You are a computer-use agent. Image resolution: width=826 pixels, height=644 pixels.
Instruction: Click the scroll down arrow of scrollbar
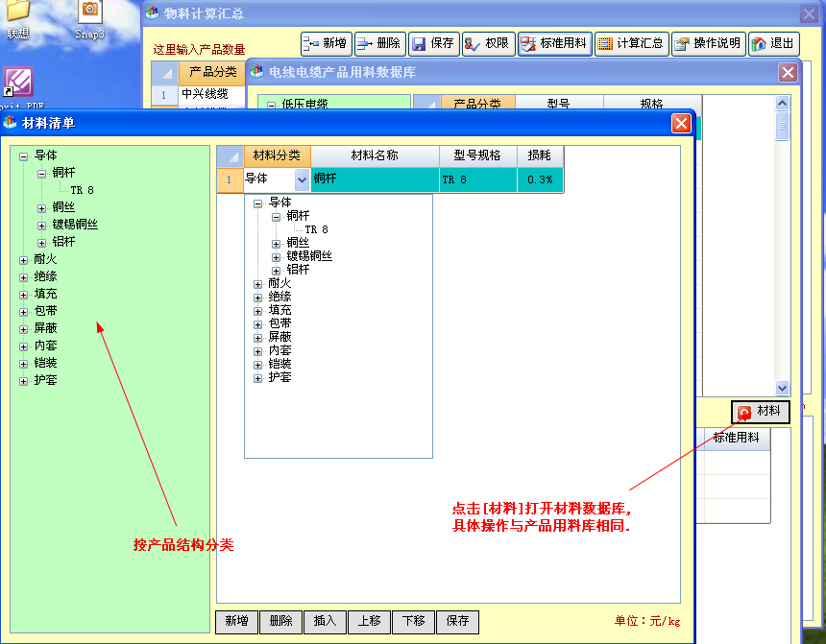pyautogui.click(x=782, y=389)
